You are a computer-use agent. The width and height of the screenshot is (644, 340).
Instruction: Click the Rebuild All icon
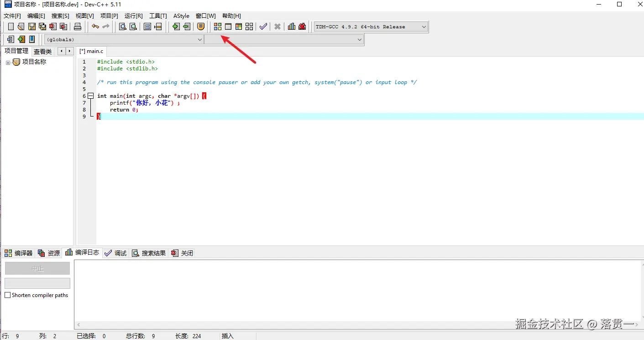point(249,27)
